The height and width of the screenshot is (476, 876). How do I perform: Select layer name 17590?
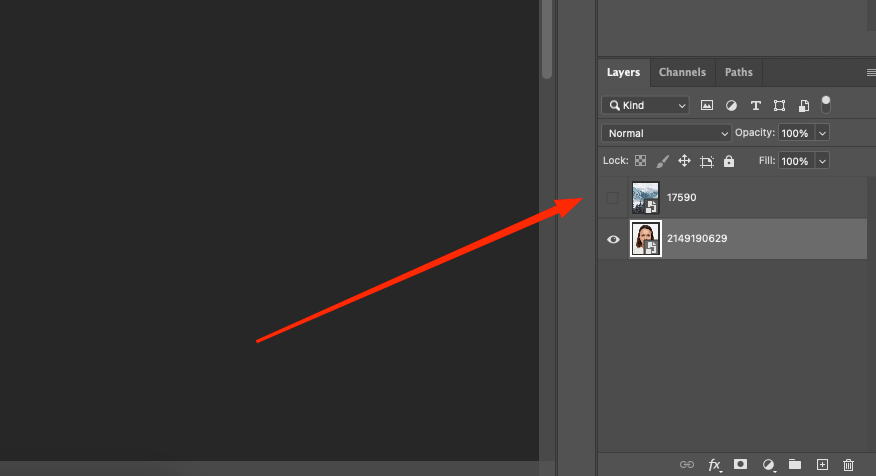point(682,197)
